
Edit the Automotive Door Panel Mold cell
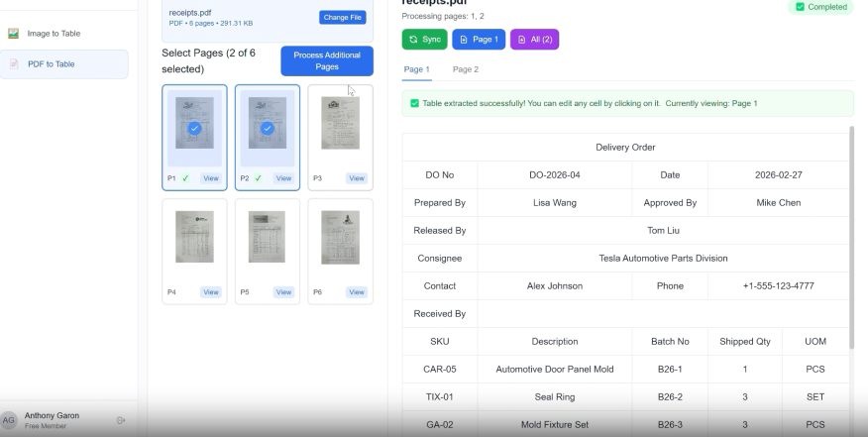point(554,369)
